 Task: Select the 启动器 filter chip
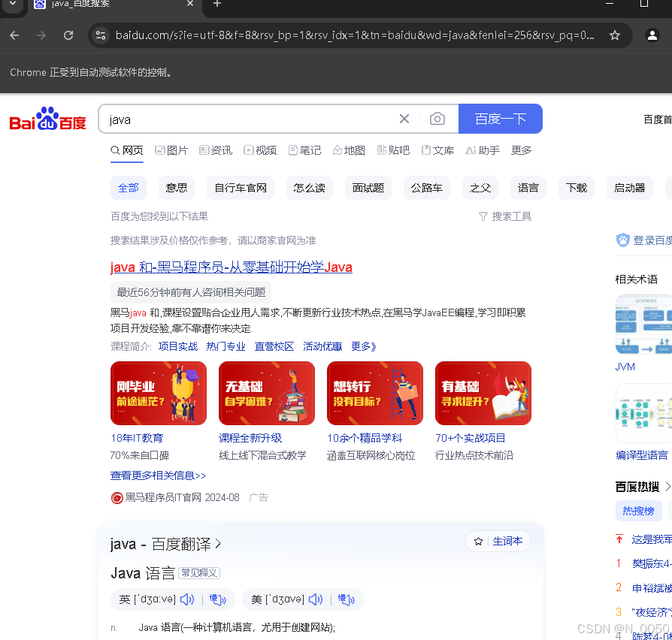pos(630,188)
